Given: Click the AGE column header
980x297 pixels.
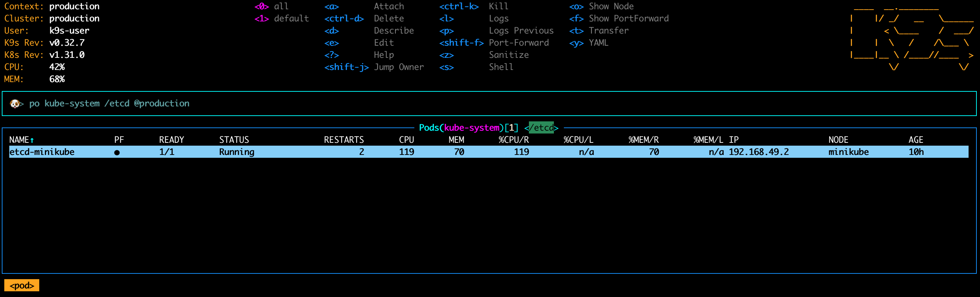Looking at the screenshot, I should coord(916,140).
